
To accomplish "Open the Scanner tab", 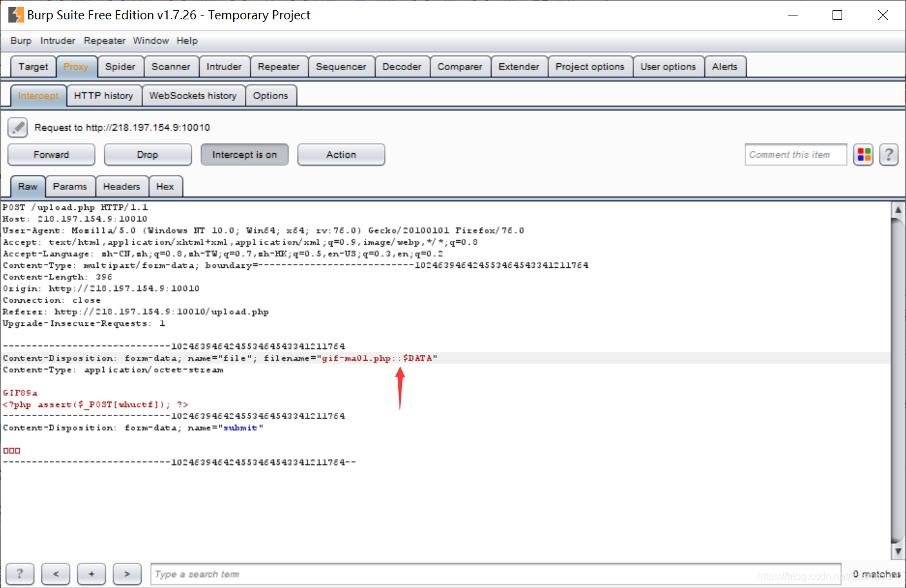I will click(171, 67).
